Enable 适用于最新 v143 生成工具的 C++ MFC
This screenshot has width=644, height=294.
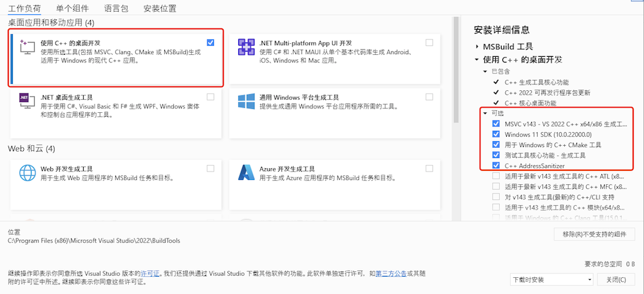[496, 187]
